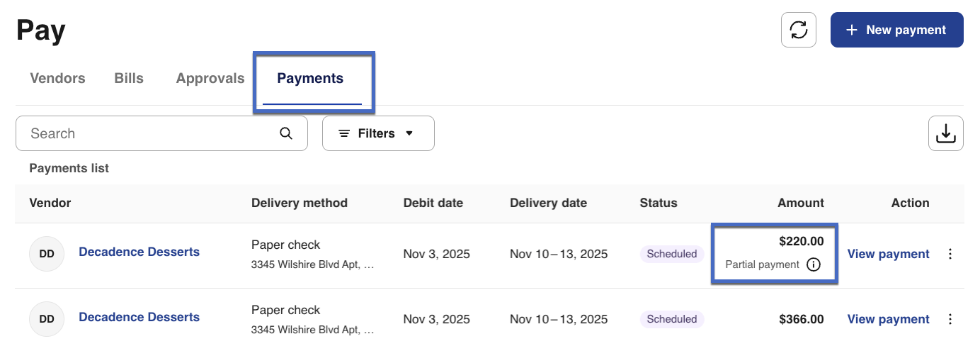The image size is (980, 351).
Task: View payment for the $220.00 partial payment
Action: (x=888, y=254)
